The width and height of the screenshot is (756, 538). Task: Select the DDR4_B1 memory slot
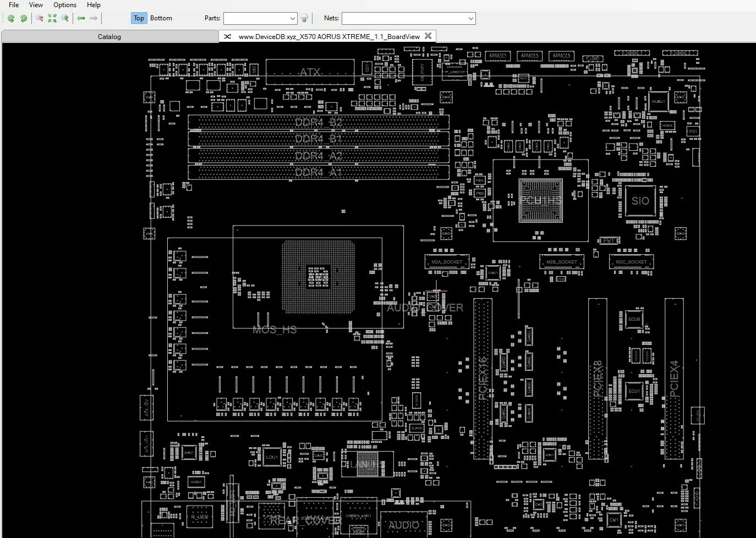319,139
